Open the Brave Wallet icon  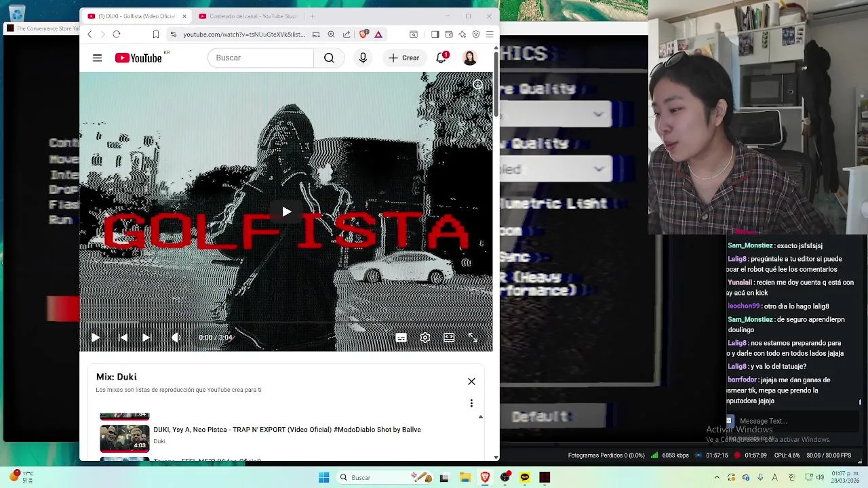tap(448, 35)
